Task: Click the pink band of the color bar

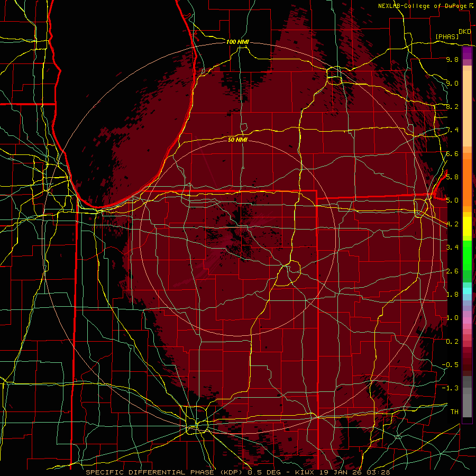Action: click(467, 321)
